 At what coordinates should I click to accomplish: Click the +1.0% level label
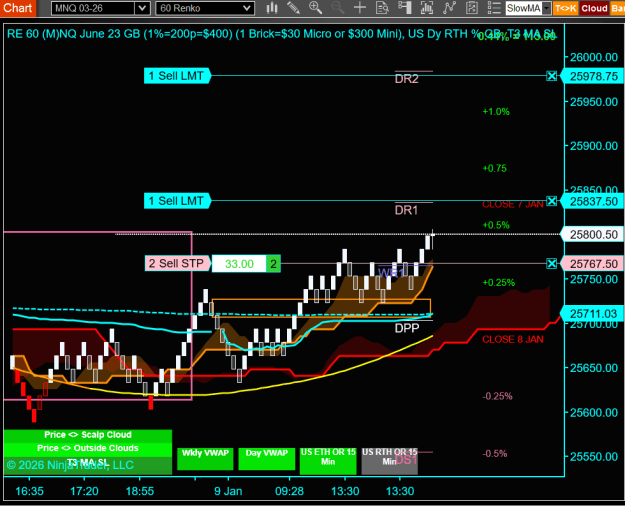click(496, 112)
